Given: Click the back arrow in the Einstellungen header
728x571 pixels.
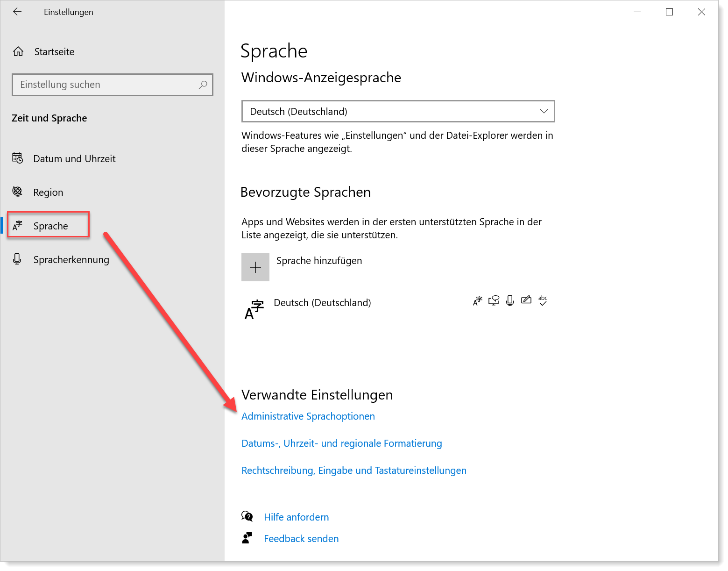Looking at the screenshot, I should pos(17,12).
